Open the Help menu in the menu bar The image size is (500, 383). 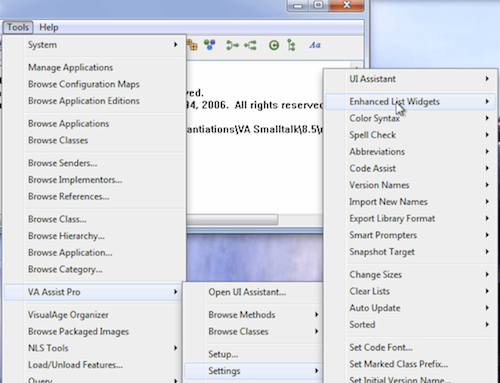[49, 27]
